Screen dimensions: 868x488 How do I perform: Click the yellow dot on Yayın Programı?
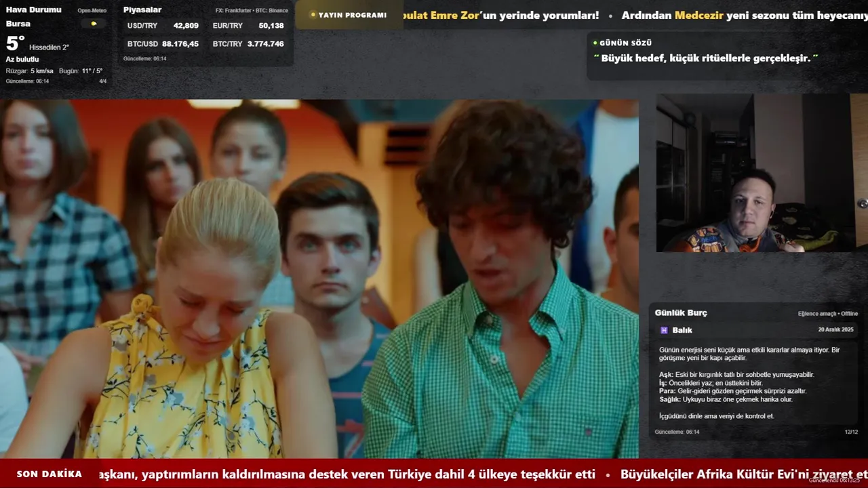tap(313, 15)
